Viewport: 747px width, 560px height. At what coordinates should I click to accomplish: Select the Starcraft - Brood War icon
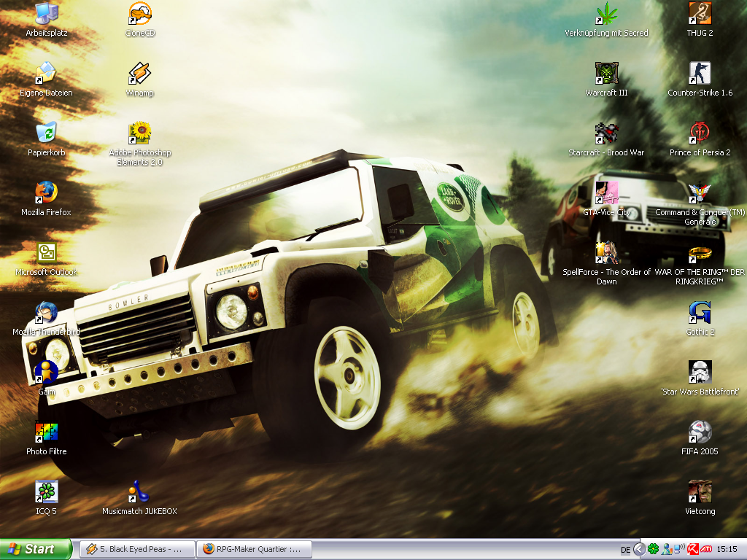tap(606, 133)
